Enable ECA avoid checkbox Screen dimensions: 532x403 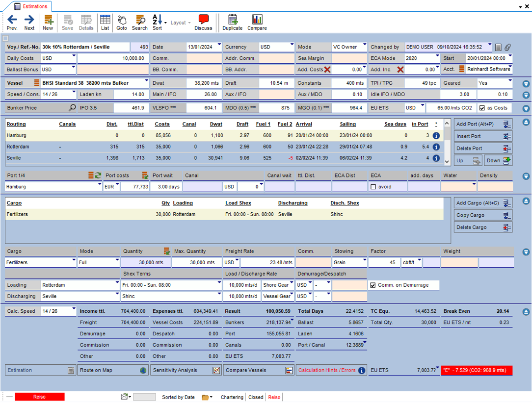pos(373,187)
